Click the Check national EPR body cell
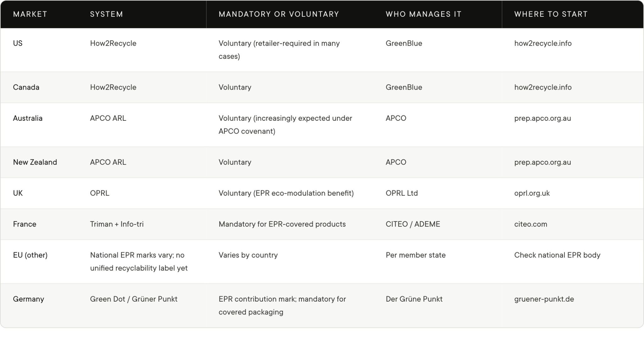The width and height of the screenshot is (644, 339). click(557, 255)
